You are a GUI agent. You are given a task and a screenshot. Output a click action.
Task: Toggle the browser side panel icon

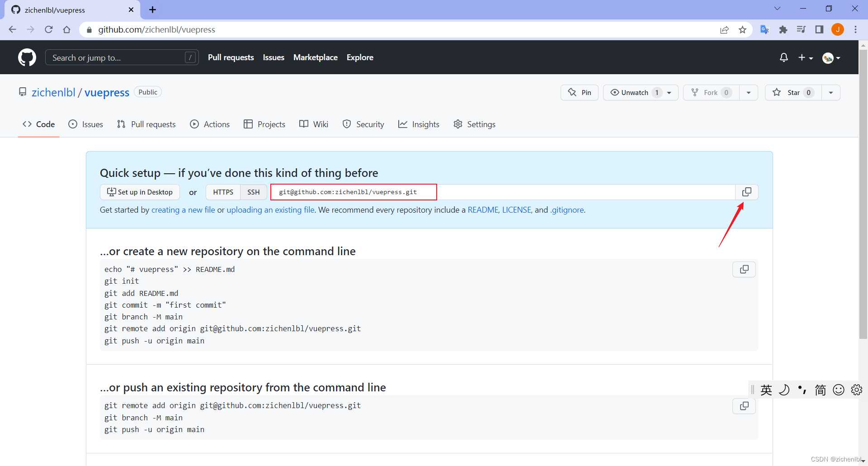pos(819,29)
